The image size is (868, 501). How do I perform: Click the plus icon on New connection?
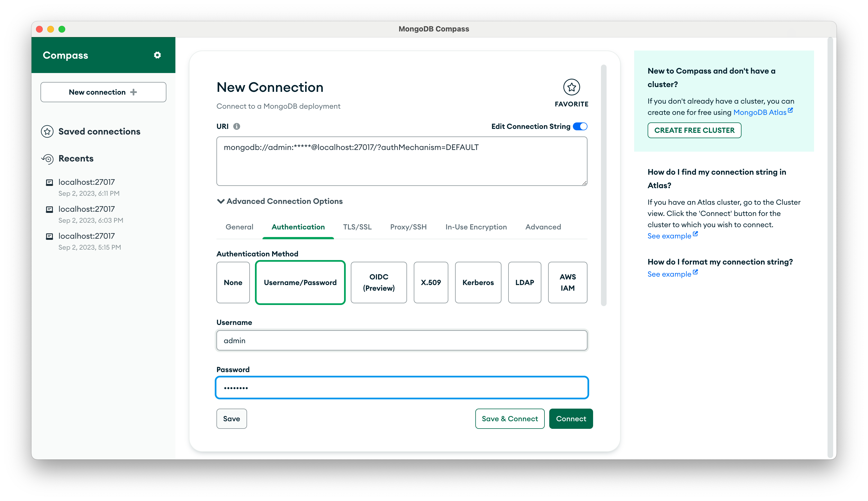coord(134,92)
